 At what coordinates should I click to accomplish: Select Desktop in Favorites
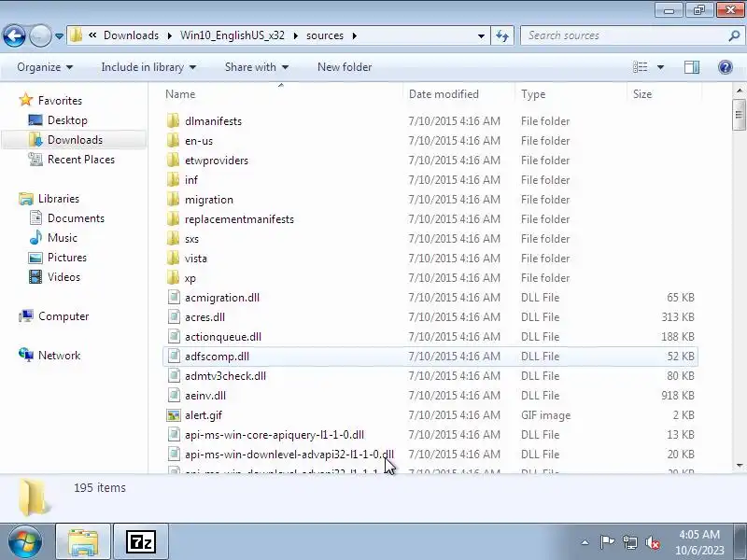coord(67,120)
